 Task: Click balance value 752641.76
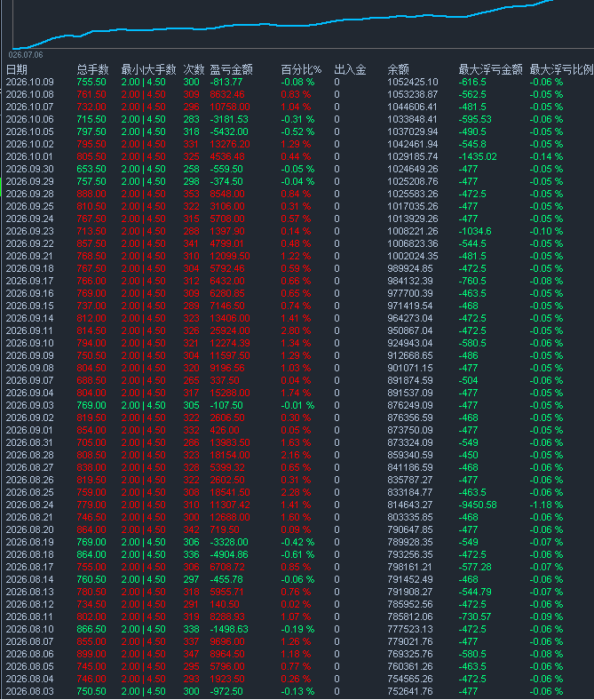410,691
